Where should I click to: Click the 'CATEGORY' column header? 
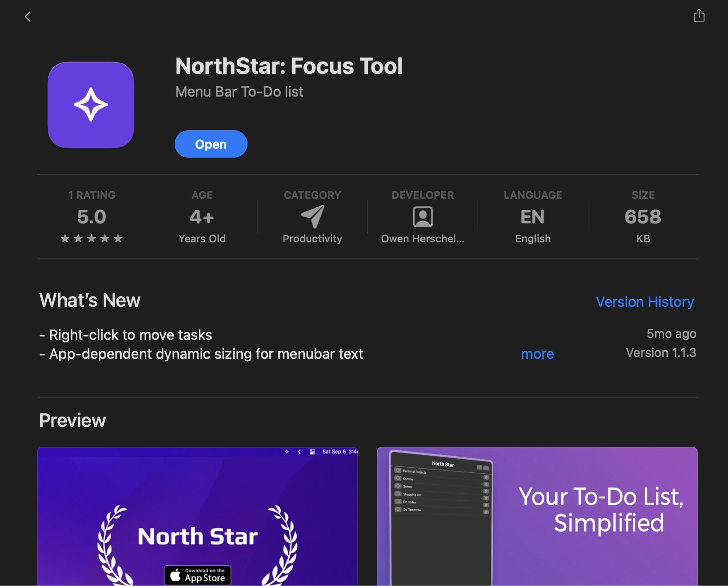click(x=312, y=195)
